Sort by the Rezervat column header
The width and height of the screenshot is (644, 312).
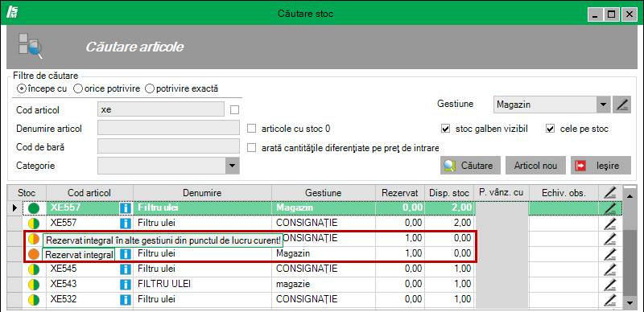tap(400, 192)
